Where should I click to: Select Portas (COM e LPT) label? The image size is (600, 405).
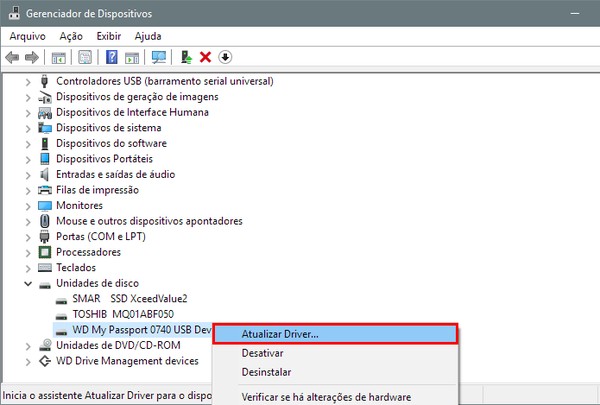pyautogui.click(x=101, y=237)
